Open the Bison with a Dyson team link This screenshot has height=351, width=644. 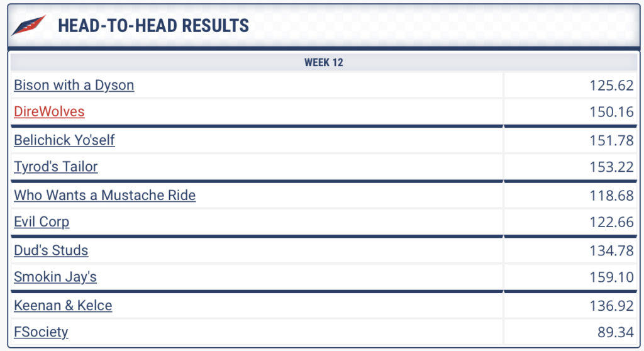tap(74, 85)
